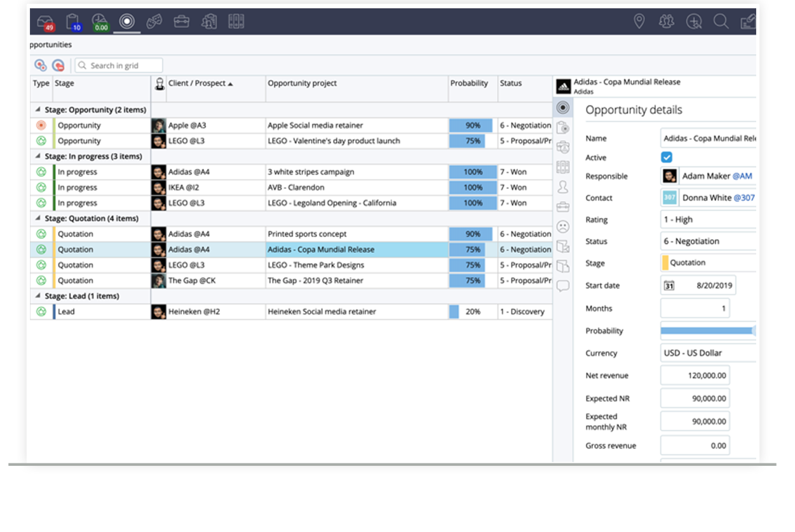Screen dimensions: 795x532
Task: Open the people group icon near the search
Action: (666, 21)
